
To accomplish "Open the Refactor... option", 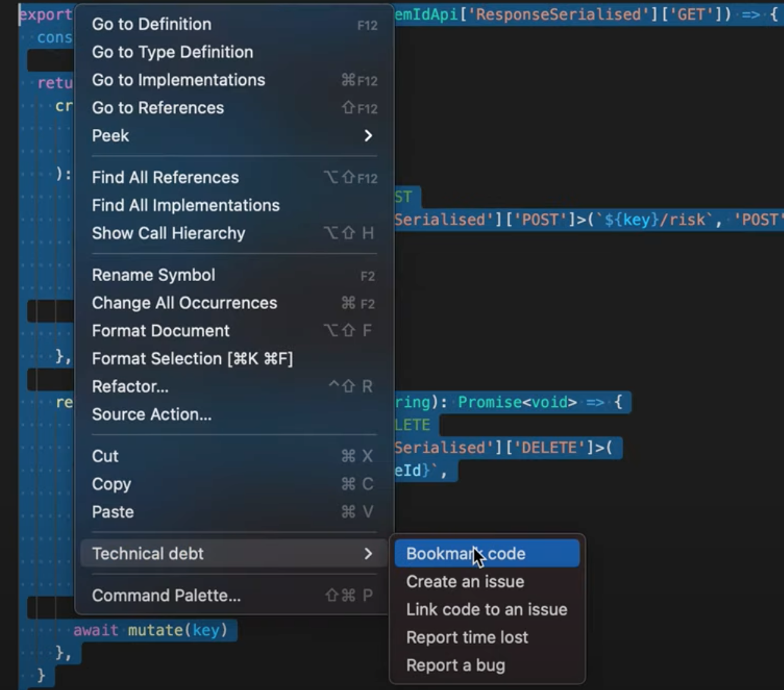I will tap(234, 386).
